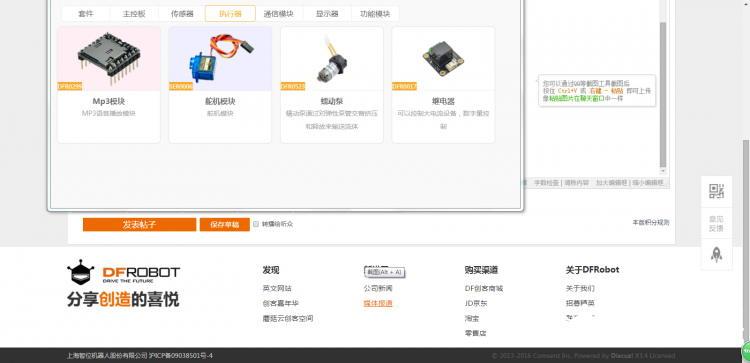This screenshot has height=363, width=750.
Task: Click the 保存草稿 save draft button
Action: pyautogui.click(x=225, y=224)
